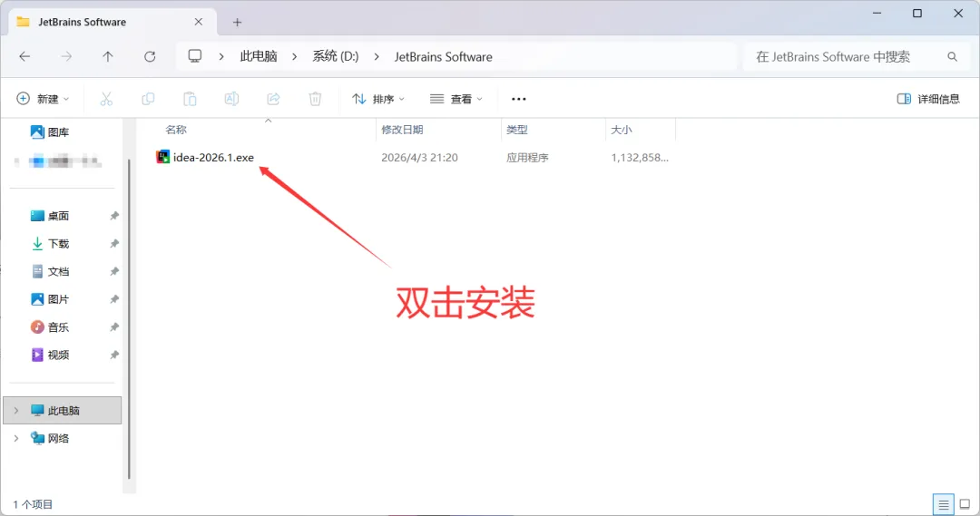Open 视频 in the sidebar

coord(50,355)
